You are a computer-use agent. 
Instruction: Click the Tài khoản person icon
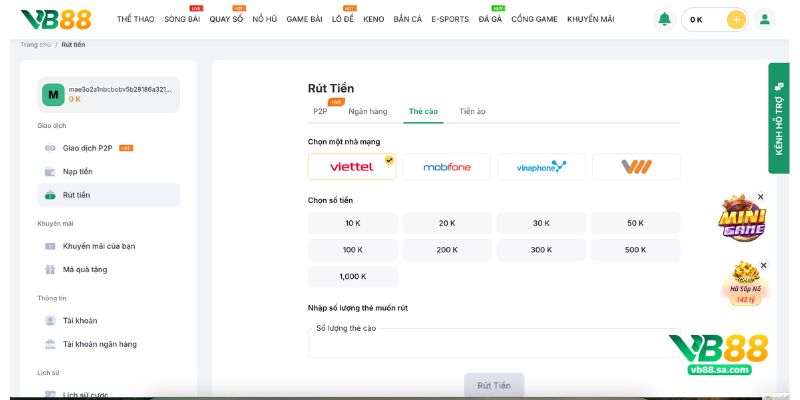(50, 320)
